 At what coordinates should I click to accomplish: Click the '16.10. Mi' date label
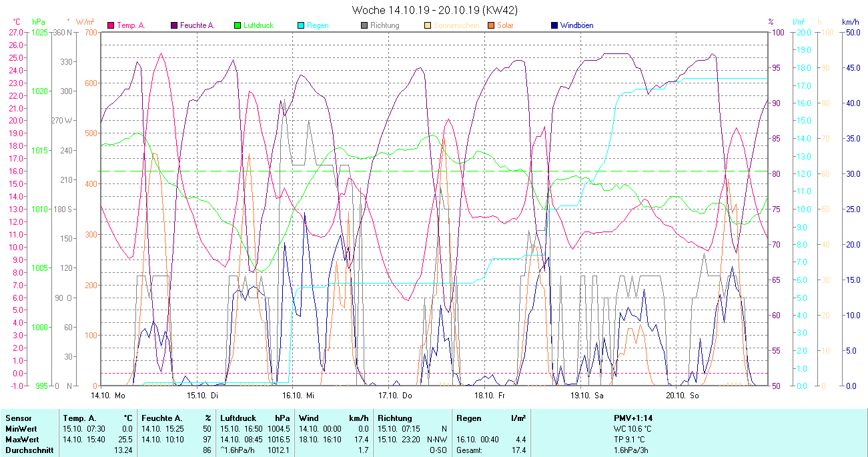click(298, 395)
